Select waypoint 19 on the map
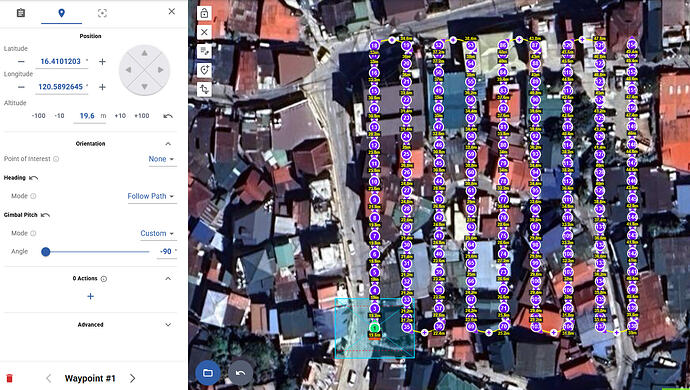690x390 pixels. click(x=407, y=46)
